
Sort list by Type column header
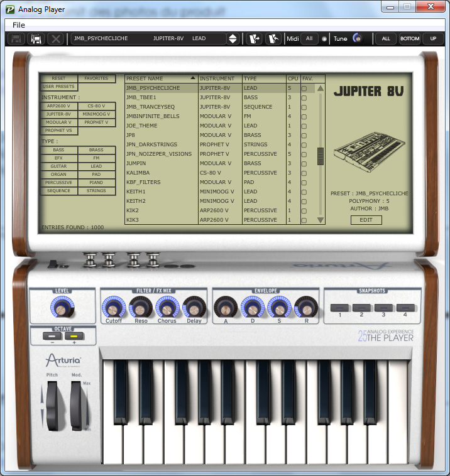tap(264, 78)
